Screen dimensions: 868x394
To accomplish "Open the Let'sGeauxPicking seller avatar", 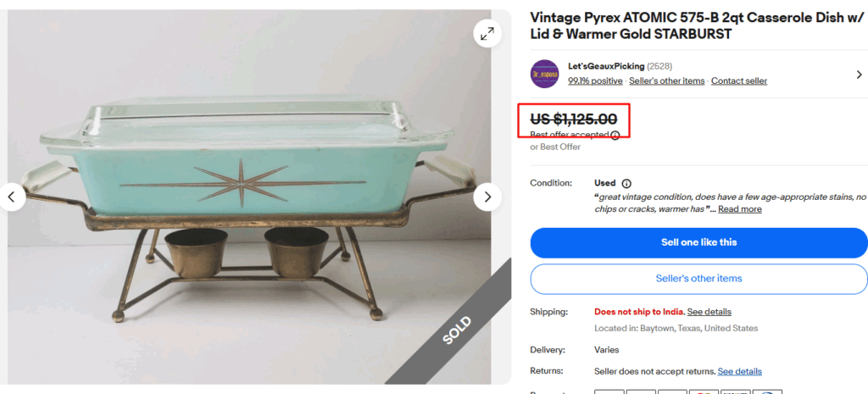I will (544, 75).
